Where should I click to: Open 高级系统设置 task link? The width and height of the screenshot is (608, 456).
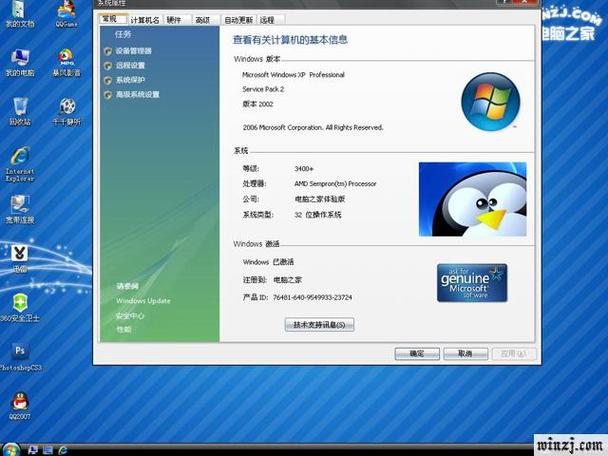click(x=138, y=95)
